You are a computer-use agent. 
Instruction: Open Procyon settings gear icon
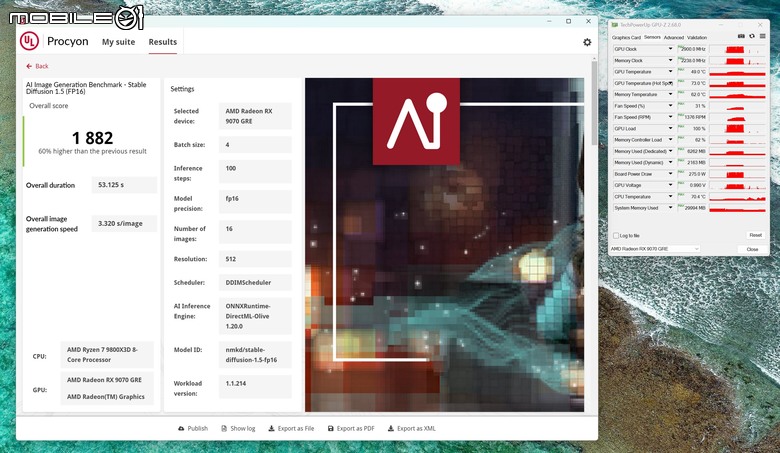587,42
